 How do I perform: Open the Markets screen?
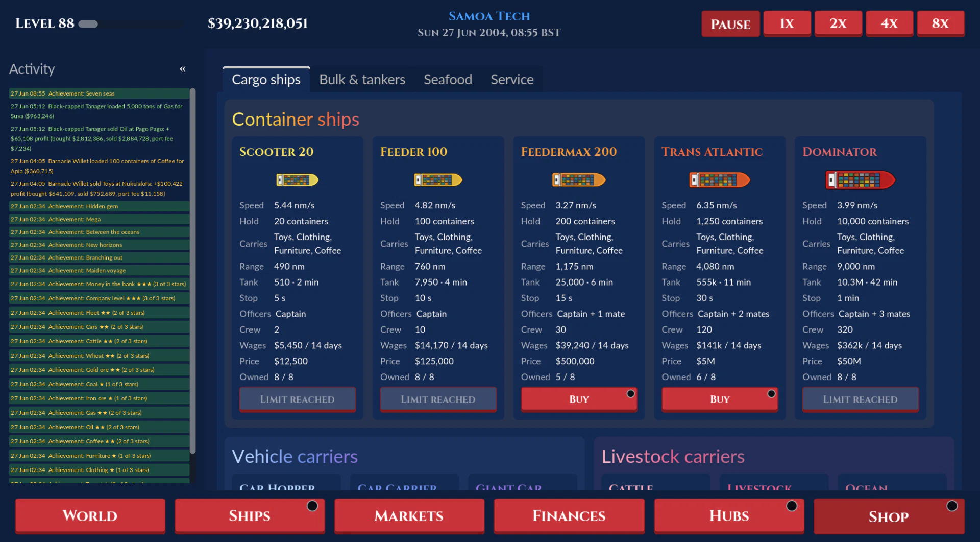tap(409, 516)
